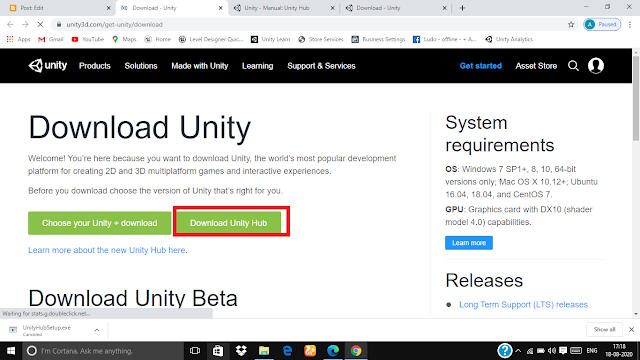Viewport: 640px width, 360px height.
Task: Close the Unity - Manual: Unity Hub tab
Action: [332, 8]
